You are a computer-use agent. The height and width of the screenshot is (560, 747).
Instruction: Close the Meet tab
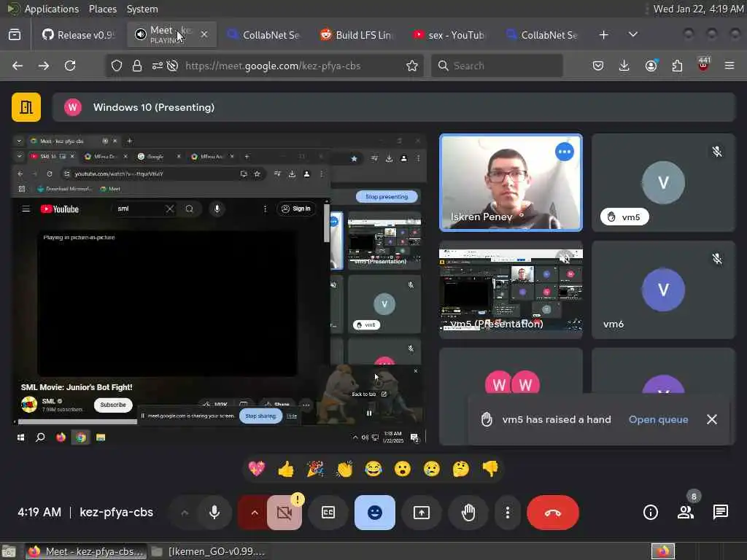click(x=204, y=34)
